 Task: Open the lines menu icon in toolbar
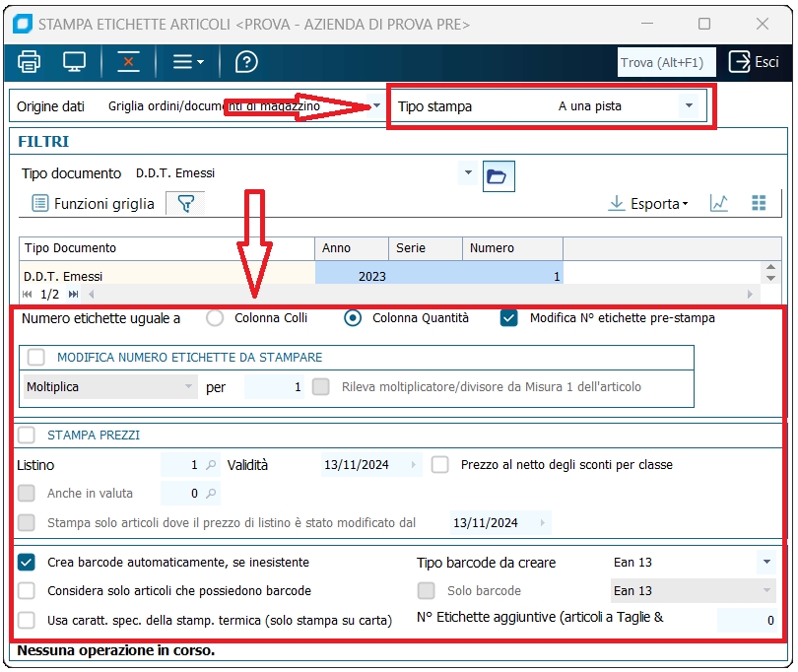pyautogui.click(x=188, y=62)
